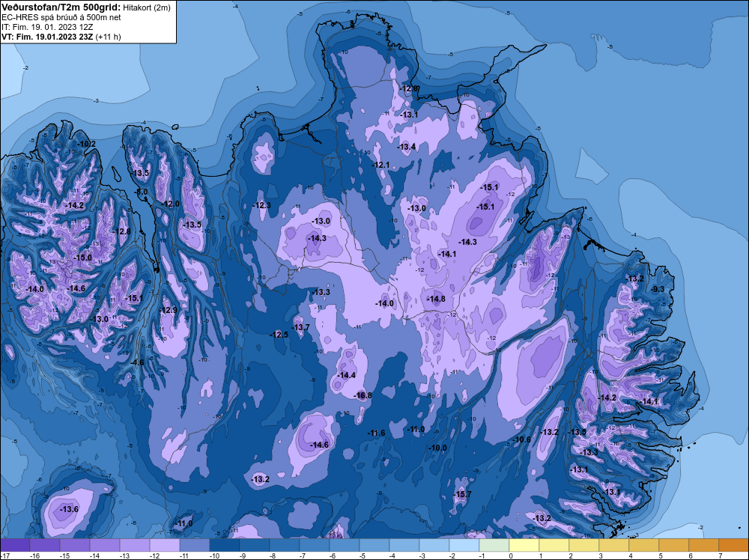Click the legend swatch between -13 and -12
749x560 pixels.
pos(135,545)
